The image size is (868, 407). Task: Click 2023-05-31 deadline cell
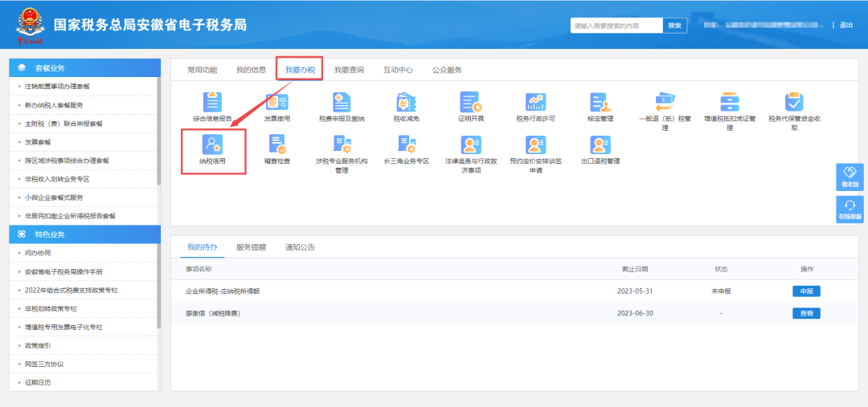tap(635, 291)
